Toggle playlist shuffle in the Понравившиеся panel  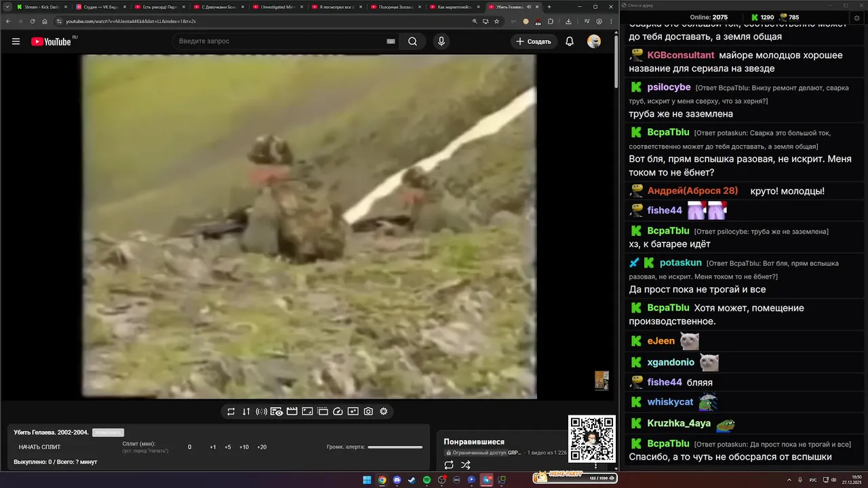[x=466, y=465]
